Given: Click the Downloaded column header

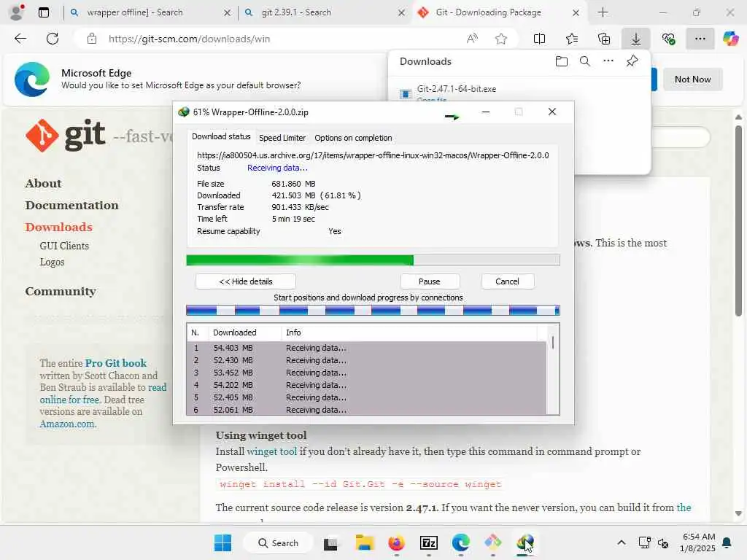Looking at the screenshot, I should [245, 332].
